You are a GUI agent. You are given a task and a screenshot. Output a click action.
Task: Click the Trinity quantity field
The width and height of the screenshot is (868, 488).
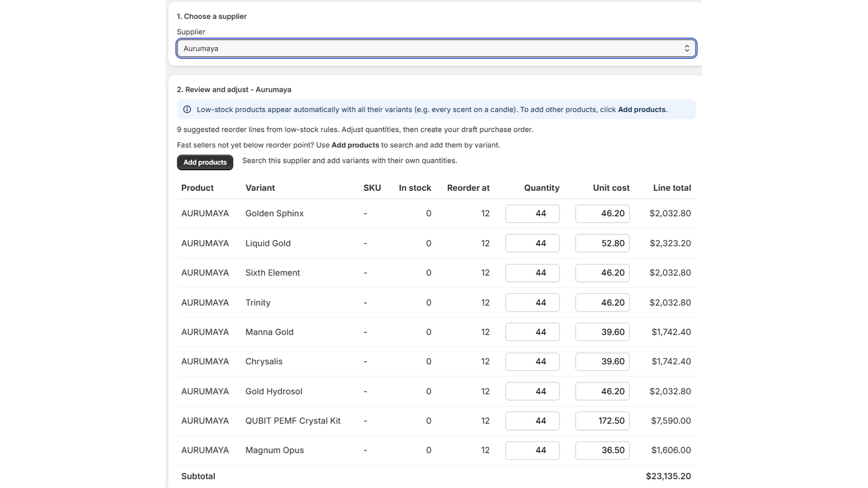pos(532,303)
